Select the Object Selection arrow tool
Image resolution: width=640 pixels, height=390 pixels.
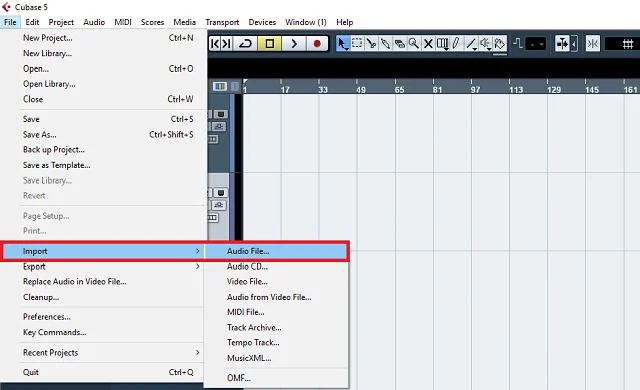click(x=342, y=43)
